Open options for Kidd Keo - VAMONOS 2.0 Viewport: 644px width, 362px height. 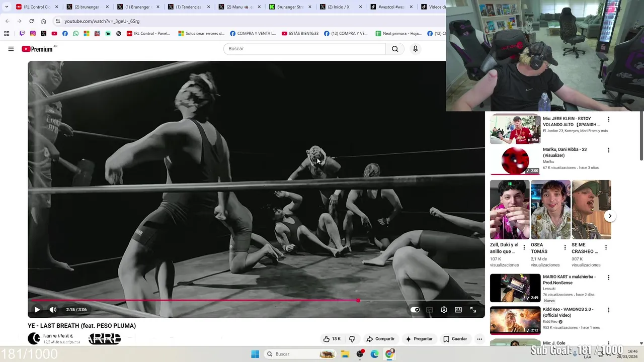608,310
